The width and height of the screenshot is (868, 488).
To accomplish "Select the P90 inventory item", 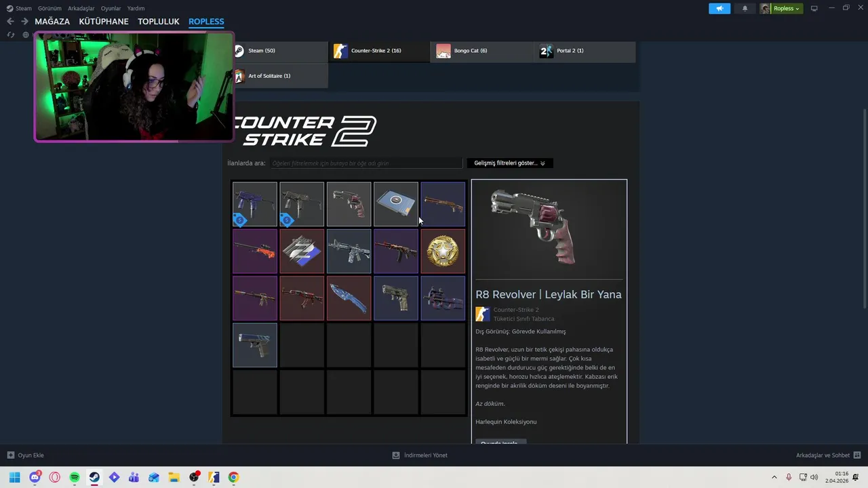I will (x=443, y=298).
